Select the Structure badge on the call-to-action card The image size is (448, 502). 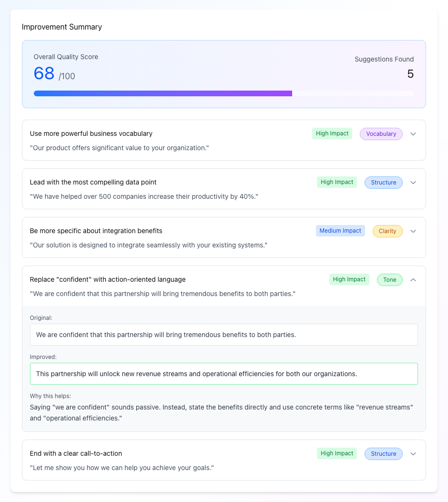(383, 453)
